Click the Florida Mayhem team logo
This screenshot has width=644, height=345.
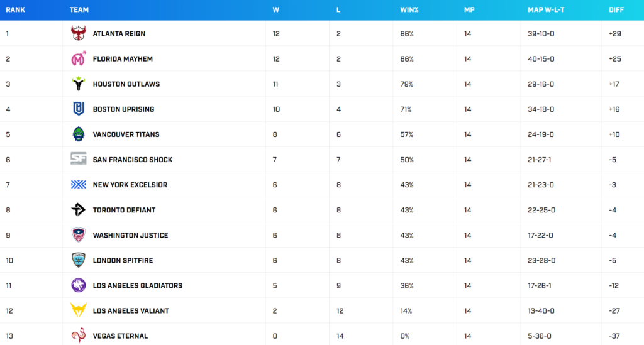pyautogui.click(x=79, y=59)
